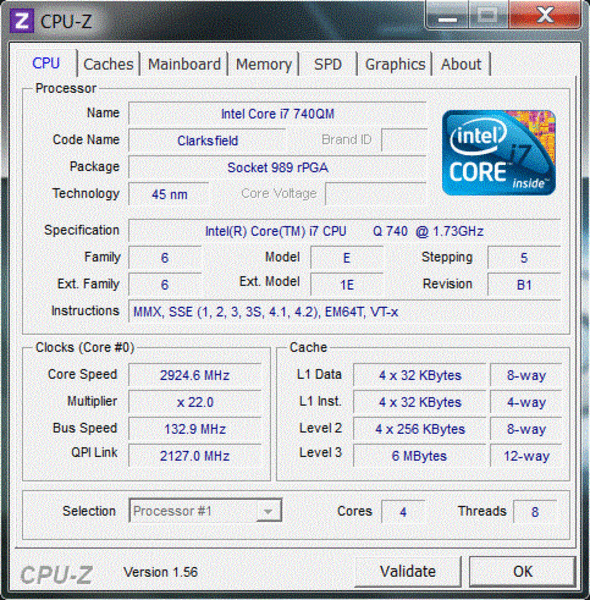Click the Cache group label

pos(308,347)
